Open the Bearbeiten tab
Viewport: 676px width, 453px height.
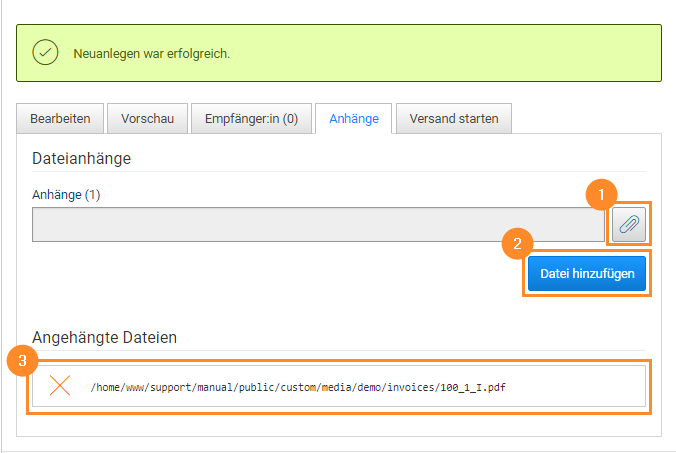[60, 119]
